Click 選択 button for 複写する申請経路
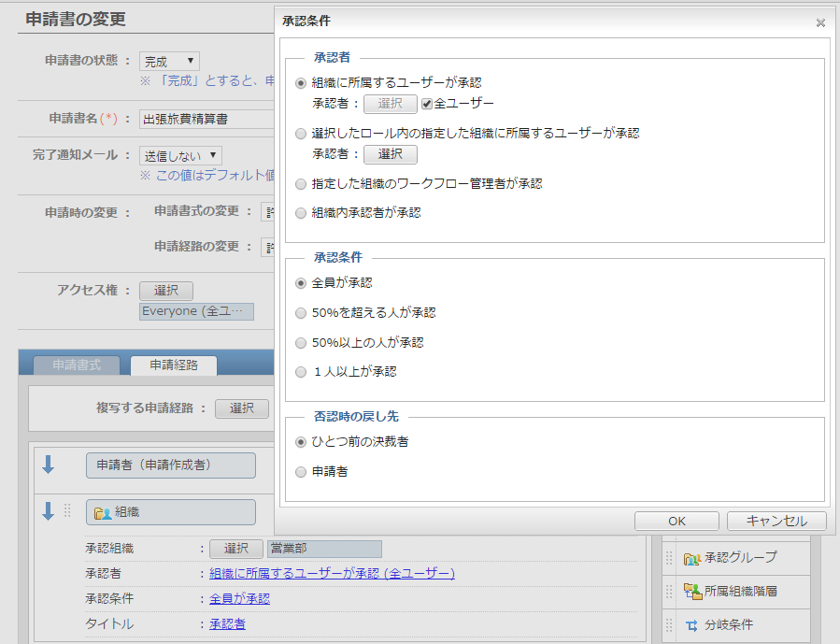This screenshot has width=840, height=644. [x=242, y=408]
